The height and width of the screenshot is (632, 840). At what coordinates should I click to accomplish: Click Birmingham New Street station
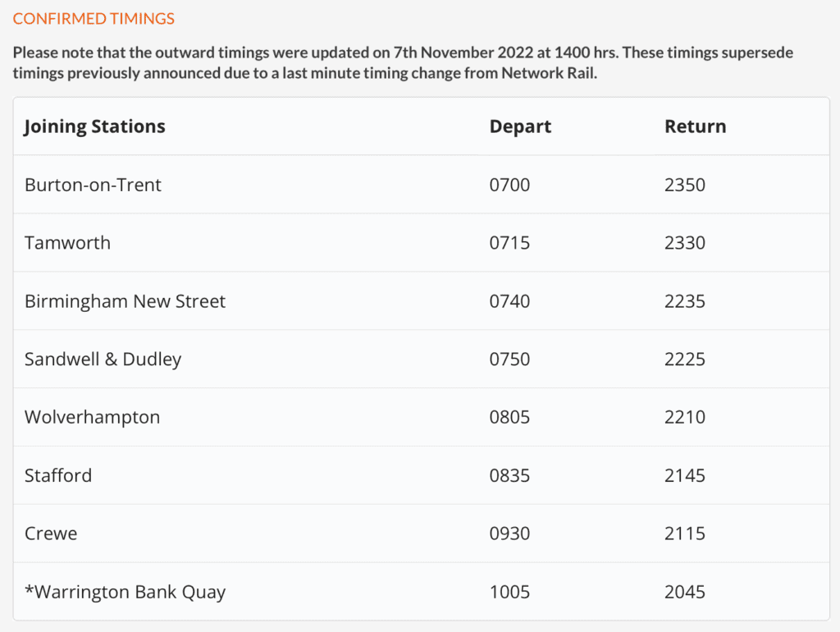[125, 301]
